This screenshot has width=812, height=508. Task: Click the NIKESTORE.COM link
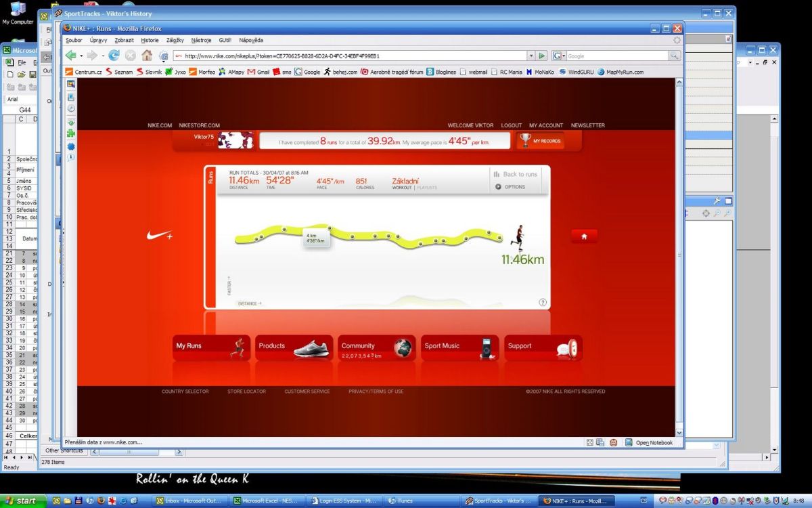click(x=200, y=125)
